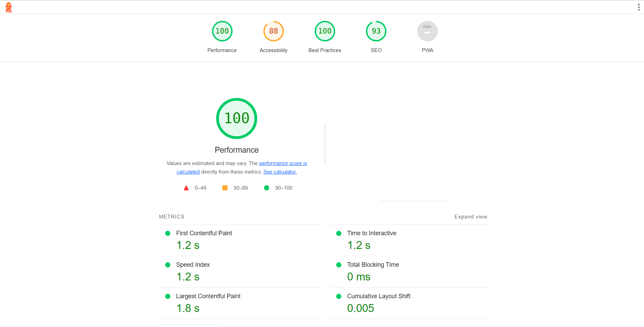Select the Accessibility category label

pyautogui.click(x=274, y=50)
